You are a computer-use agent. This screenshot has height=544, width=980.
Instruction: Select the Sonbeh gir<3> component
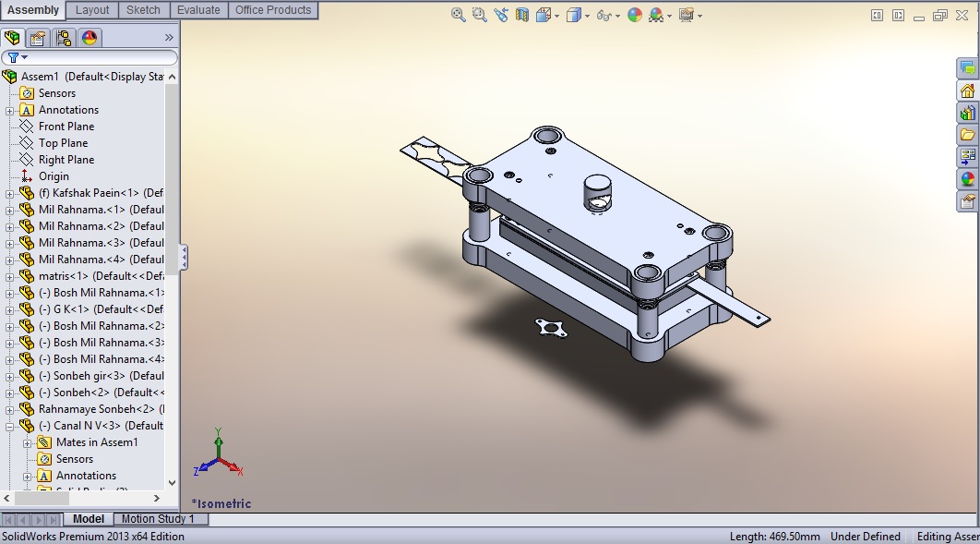102,376
